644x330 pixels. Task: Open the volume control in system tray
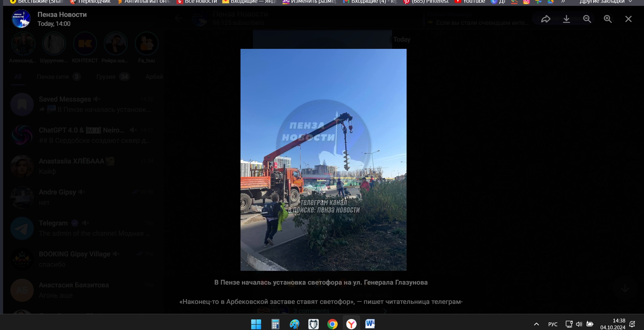coord(579,324)
